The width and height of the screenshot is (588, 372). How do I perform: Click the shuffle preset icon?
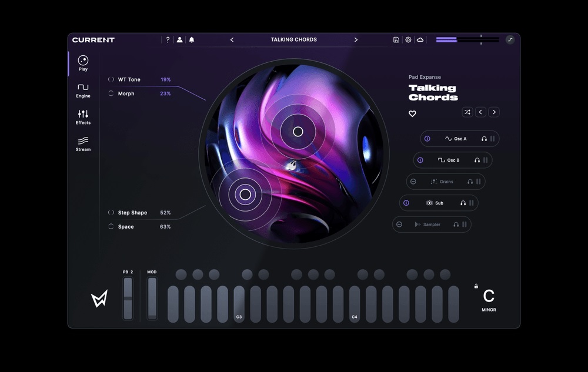click(467, 112)
